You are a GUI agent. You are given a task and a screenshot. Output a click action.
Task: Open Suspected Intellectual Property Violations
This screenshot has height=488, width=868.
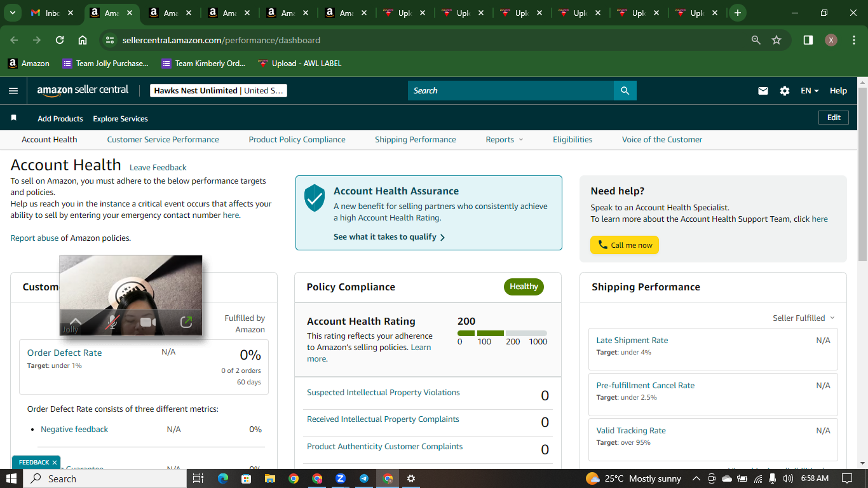(383, 393)
